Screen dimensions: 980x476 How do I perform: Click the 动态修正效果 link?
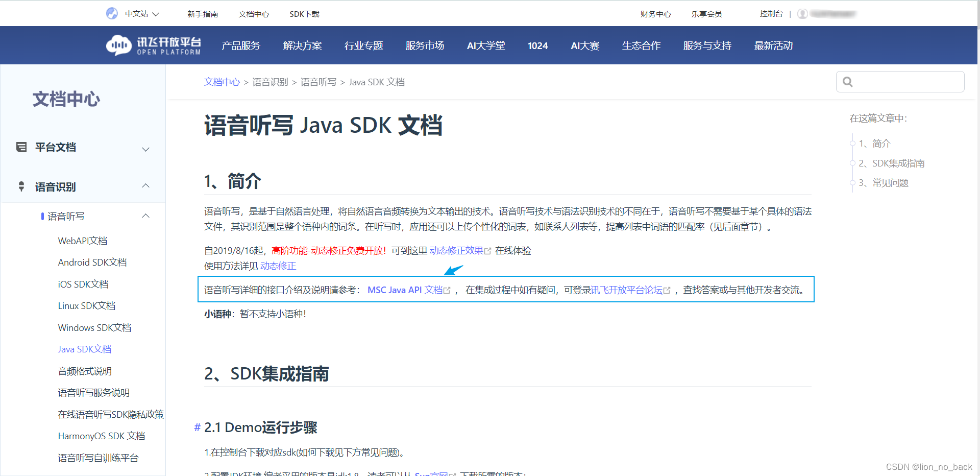click(457, 250)
